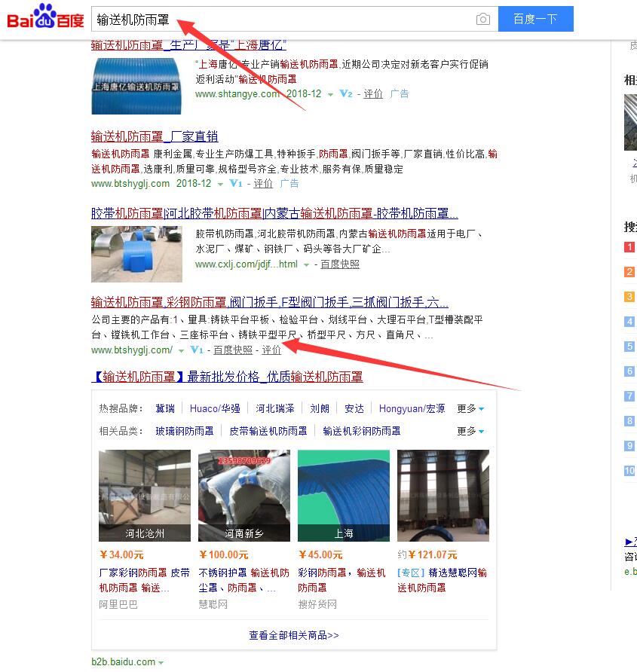Viewport: 637px width, 672px height.
Task: Open product image labeled 河南新乡
Action: (244, 496)
